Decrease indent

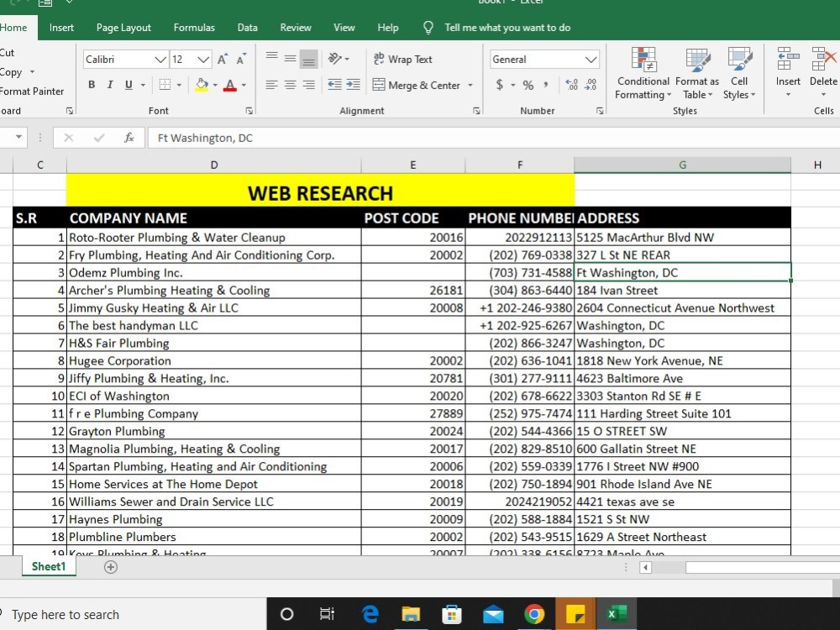335,85
